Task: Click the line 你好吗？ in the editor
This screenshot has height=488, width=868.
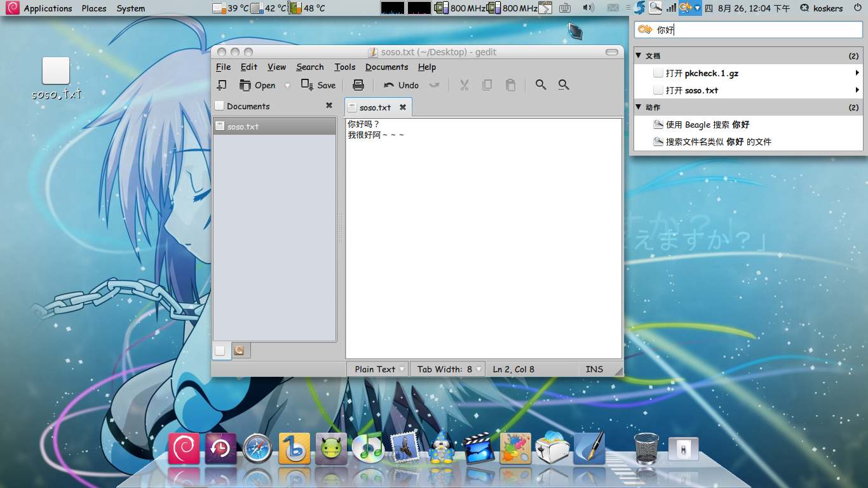Action: click(363, 124)
